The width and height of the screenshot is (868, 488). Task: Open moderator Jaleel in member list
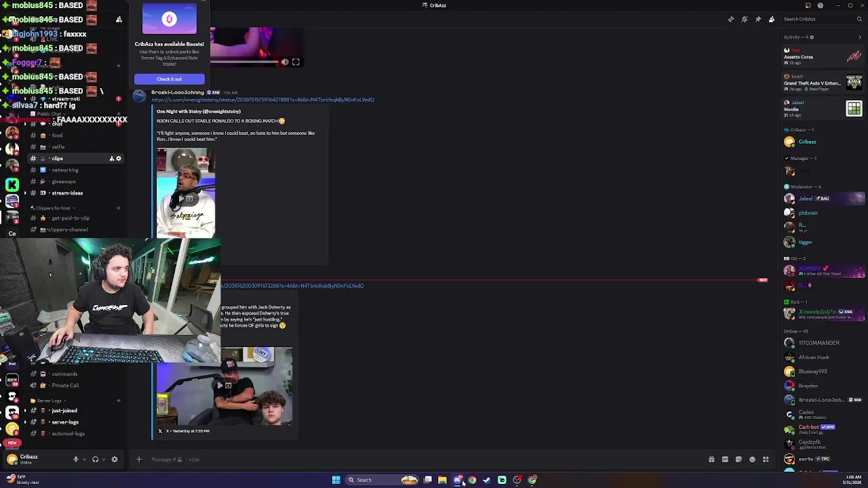tap(823, 199)
